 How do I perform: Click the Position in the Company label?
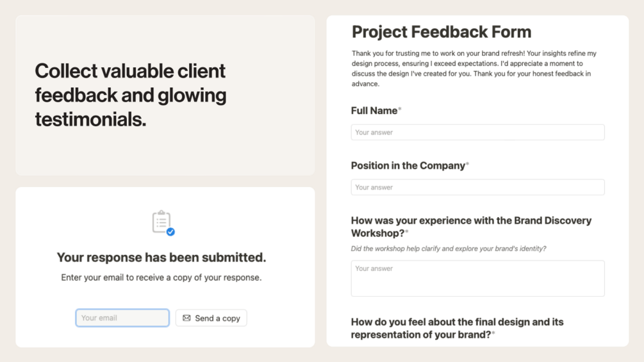[x=408, y=165]
